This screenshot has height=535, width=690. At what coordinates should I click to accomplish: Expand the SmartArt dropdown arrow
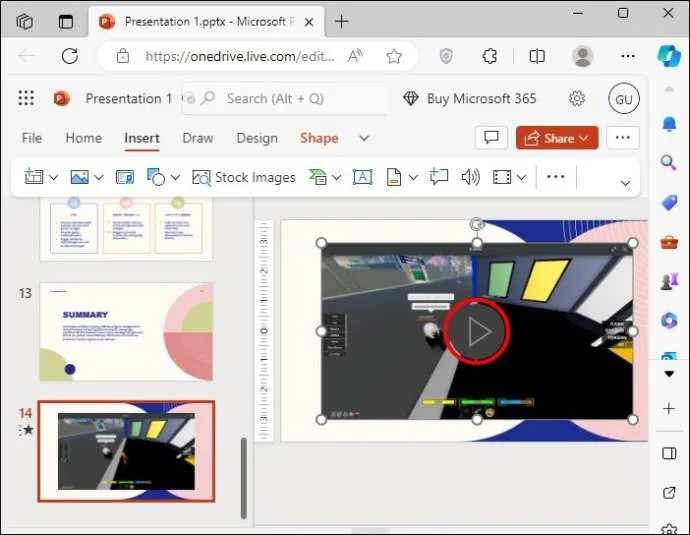(337, 178)
